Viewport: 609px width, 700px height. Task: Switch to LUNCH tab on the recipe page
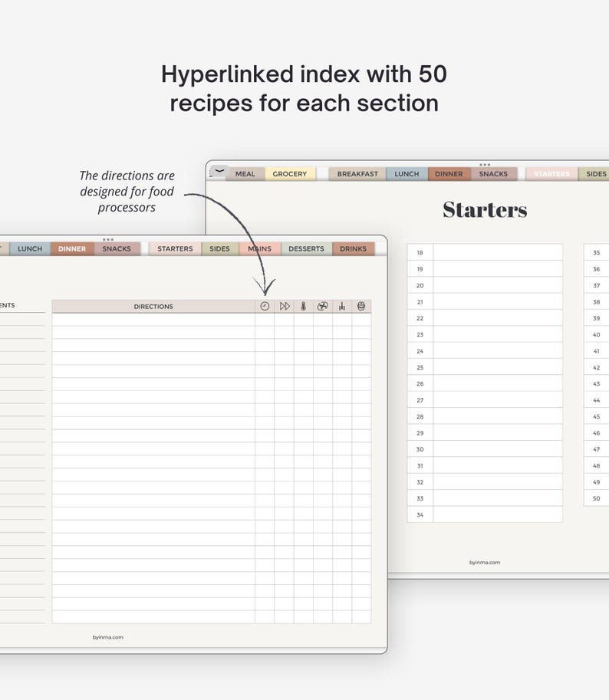(30, 248)
